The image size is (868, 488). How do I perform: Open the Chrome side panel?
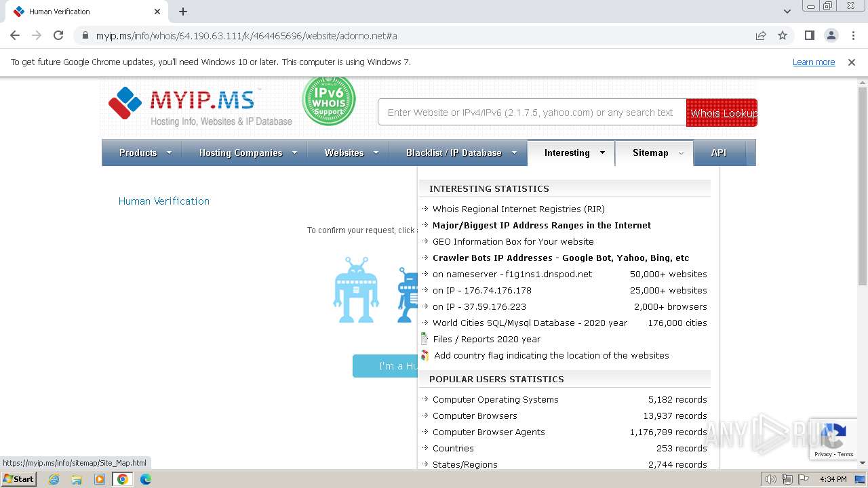tap(809, 35)
